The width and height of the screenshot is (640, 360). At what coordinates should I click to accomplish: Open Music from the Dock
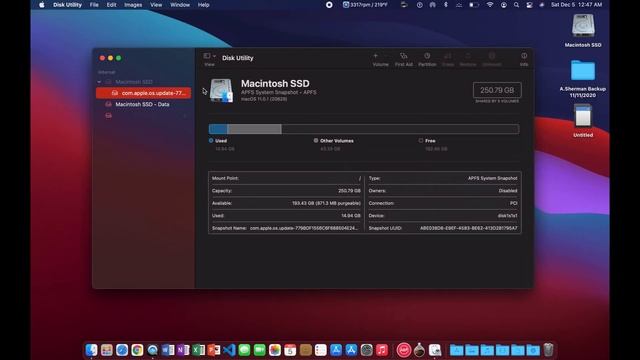tap(382, 350)
